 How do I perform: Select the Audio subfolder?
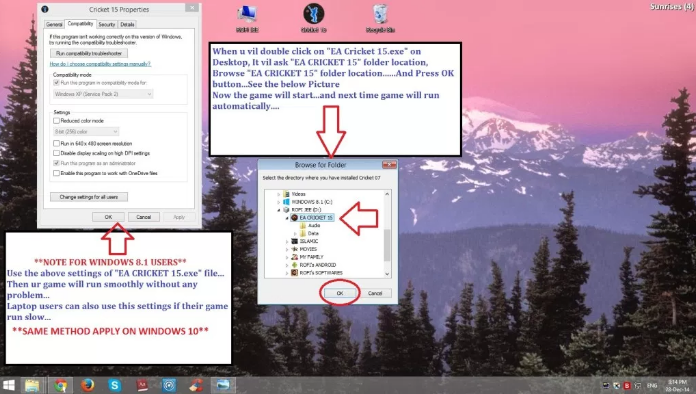[314, 225]
